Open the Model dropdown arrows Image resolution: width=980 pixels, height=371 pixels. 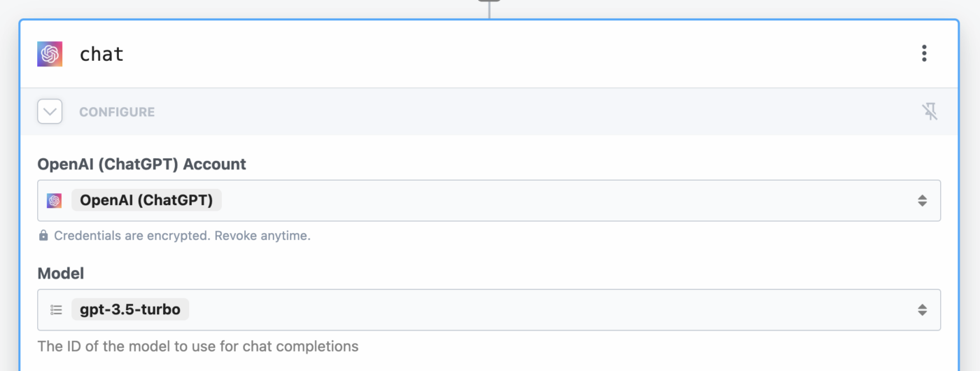tap(922, 310)
